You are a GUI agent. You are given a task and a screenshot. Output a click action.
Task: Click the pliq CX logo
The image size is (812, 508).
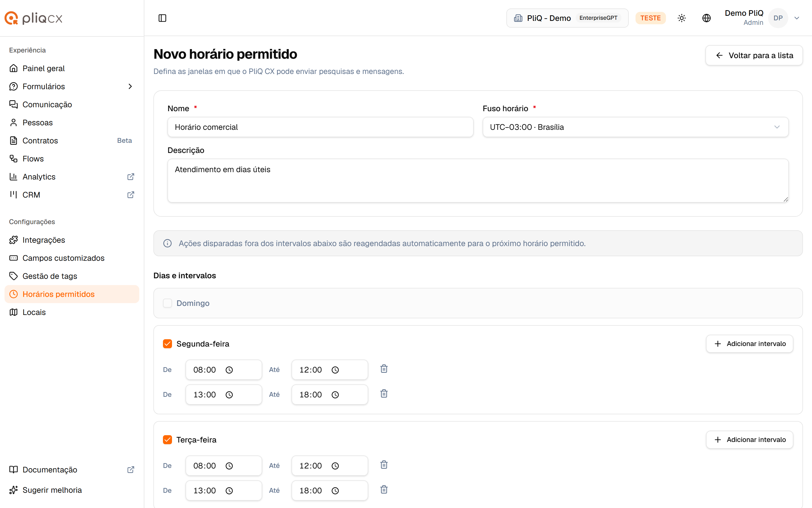[33, 18]
